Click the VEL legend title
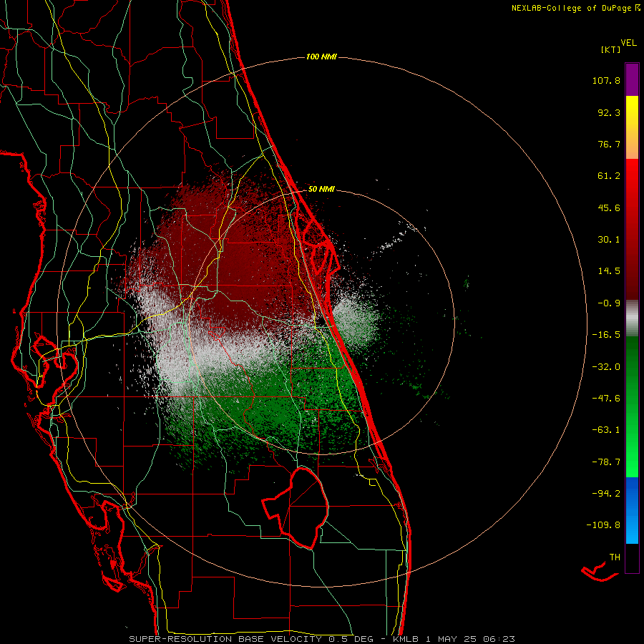The height and width of the screenshot is (644, 644). (x=628, y=43)
